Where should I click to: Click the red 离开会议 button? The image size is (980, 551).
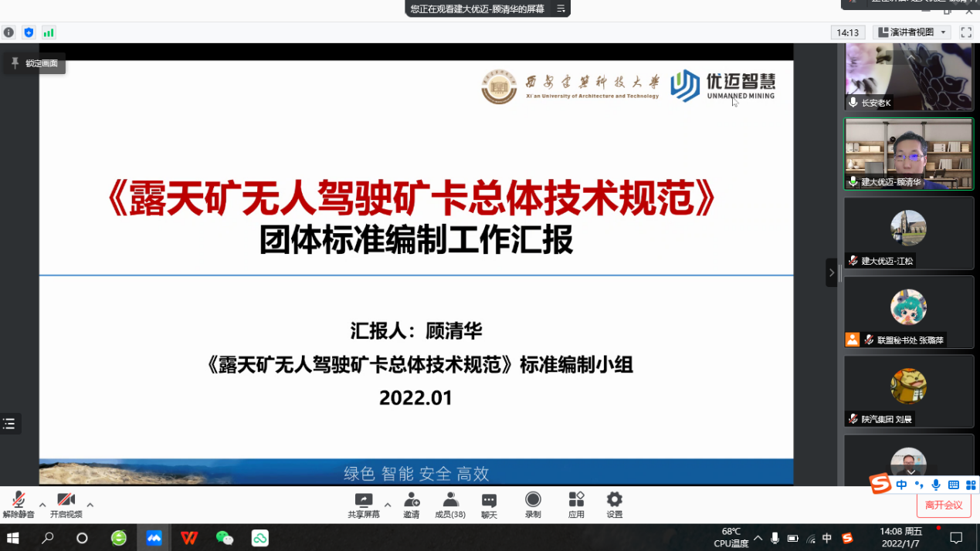point(944,505)
